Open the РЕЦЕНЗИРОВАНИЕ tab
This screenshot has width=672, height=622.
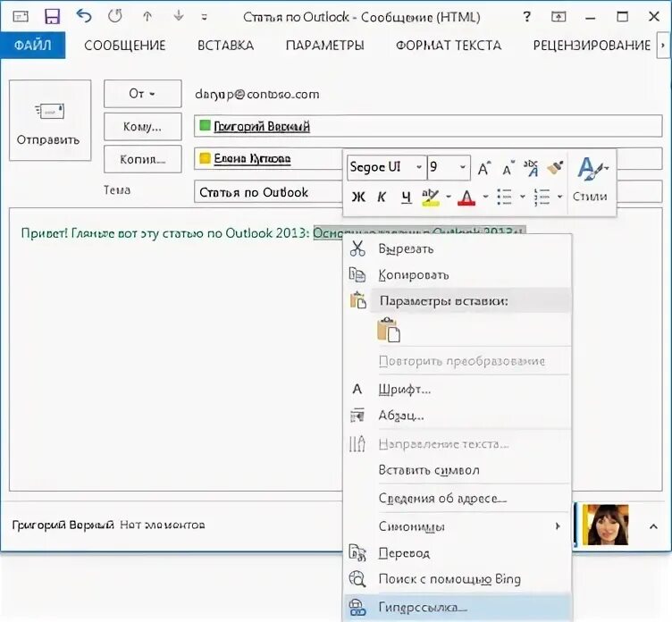click(592, 45)
